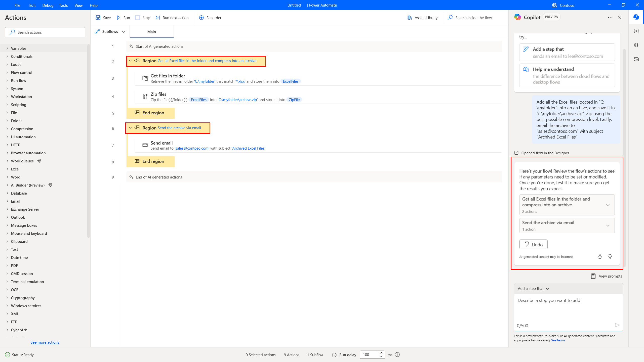Click the Recorder tool icon
Image resolution: width=644 pixels, height=362 pixels.
(x=201, y=18)
